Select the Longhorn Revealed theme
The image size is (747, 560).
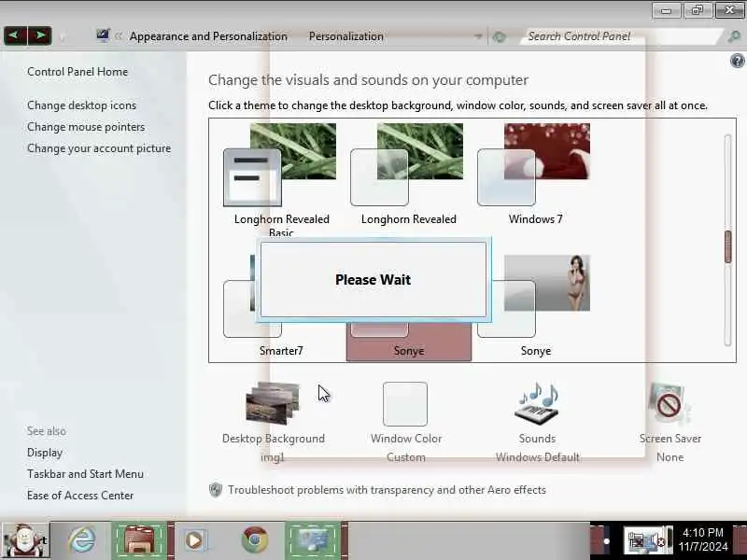(408, 175)
